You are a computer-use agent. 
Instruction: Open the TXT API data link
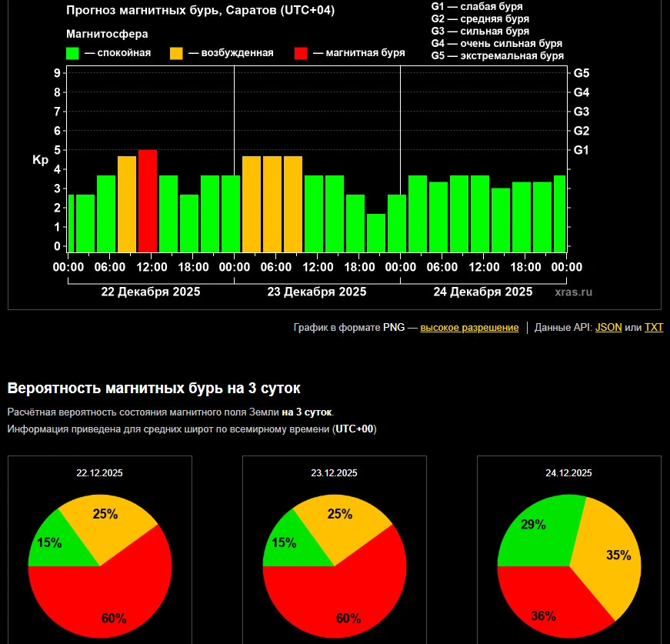pyautogui.click(x=653, y=328)
